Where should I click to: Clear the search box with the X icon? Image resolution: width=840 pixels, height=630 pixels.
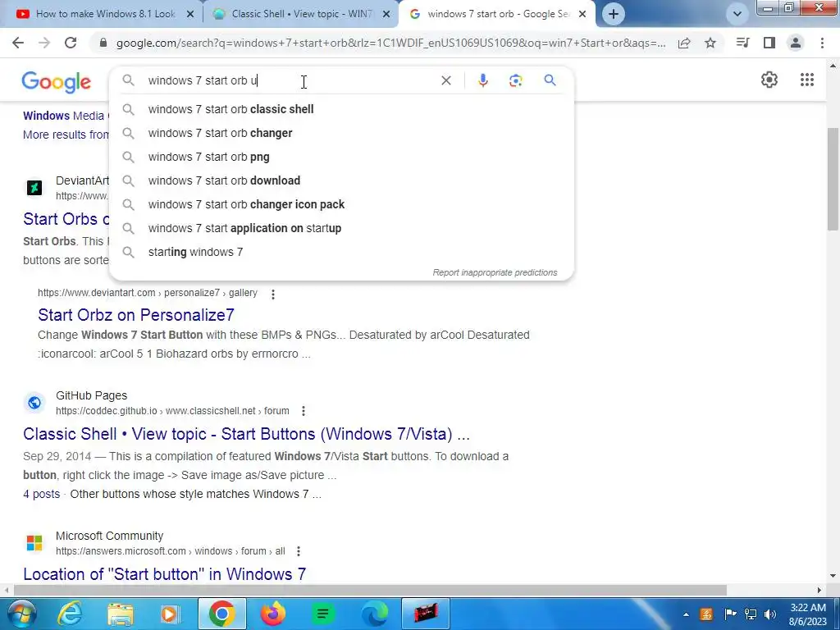click(445, 80)
